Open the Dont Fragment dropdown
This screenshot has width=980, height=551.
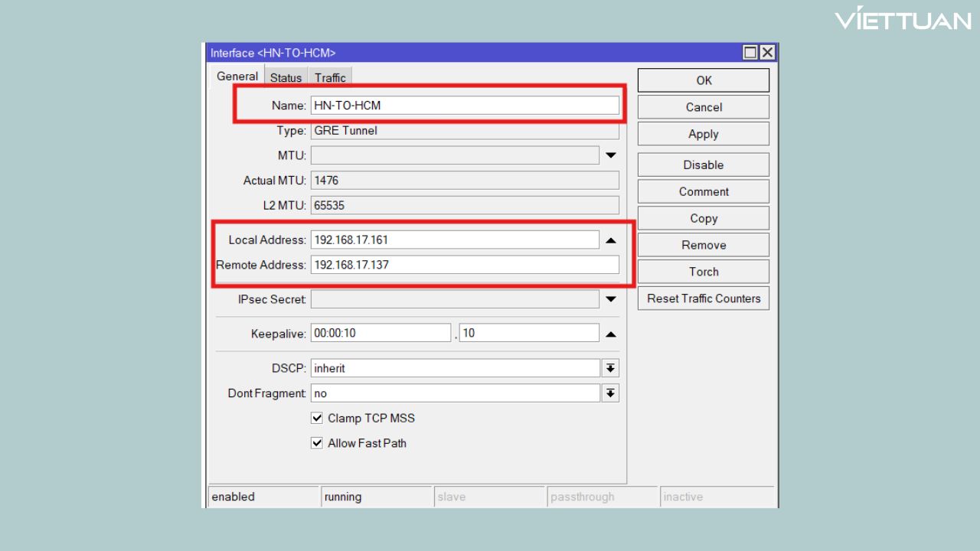click(x=610, y=393)
